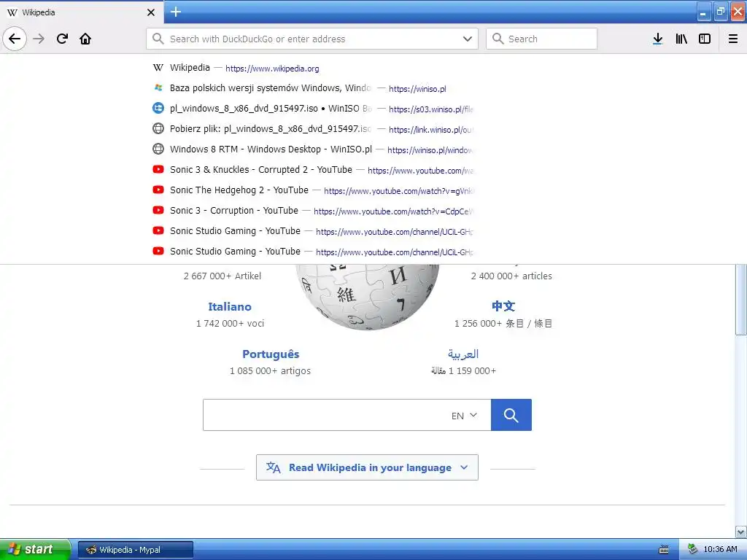Open the Italiano Wikipedia link

230,307
